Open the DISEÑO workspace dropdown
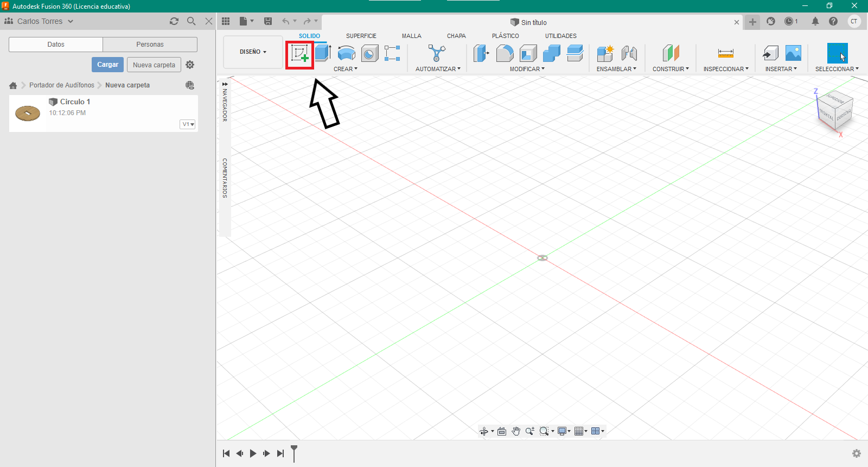 coord(253,52)
